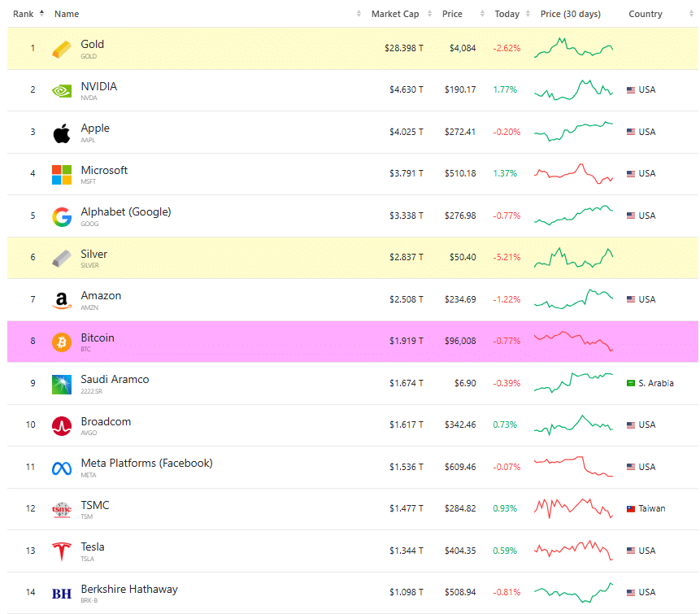Click the NVIDIA logo icon
700x614 pixels.
click(x=62, y=90)
